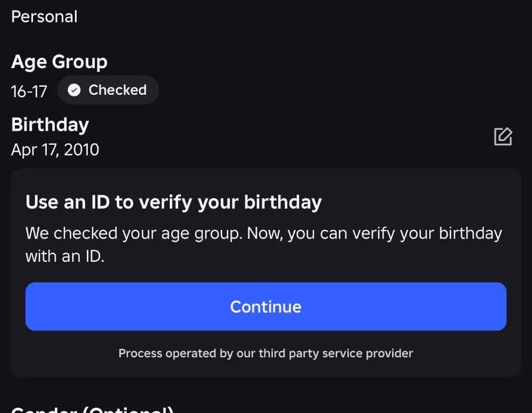The height and width of the screenshot is (413, 532).
Task: Tap 'Process operated' in the footer note
Action: coord(168,353)
